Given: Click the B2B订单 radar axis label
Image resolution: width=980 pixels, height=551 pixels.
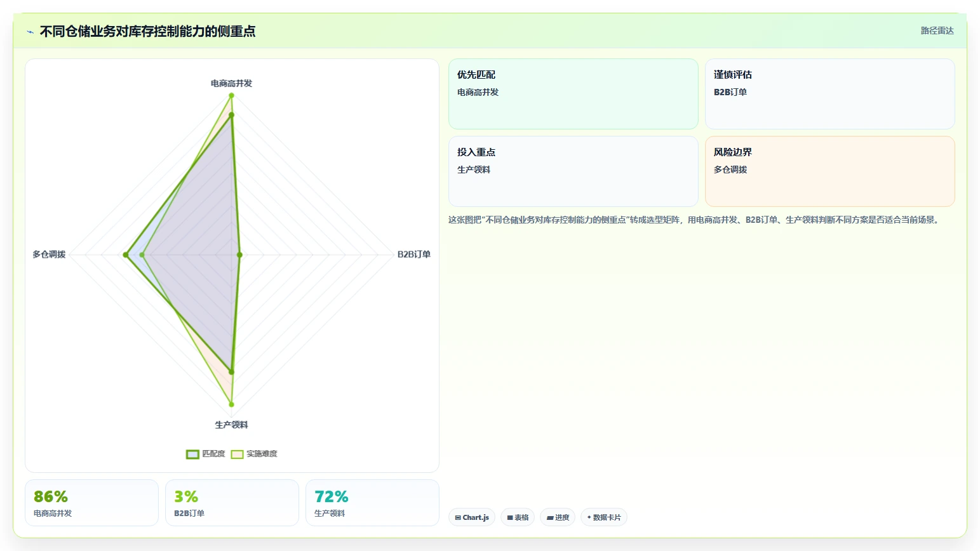Looking at the screenshot, I should tap(414, 254).
